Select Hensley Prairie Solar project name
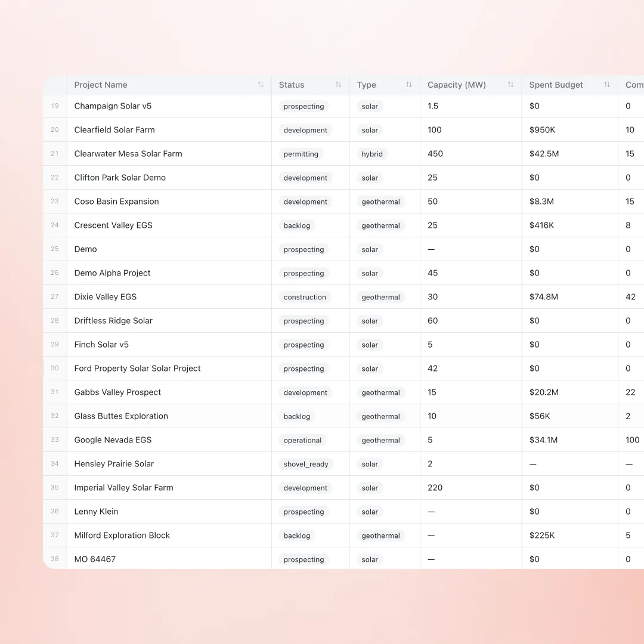The image size is (644, 644). point(114,464)
